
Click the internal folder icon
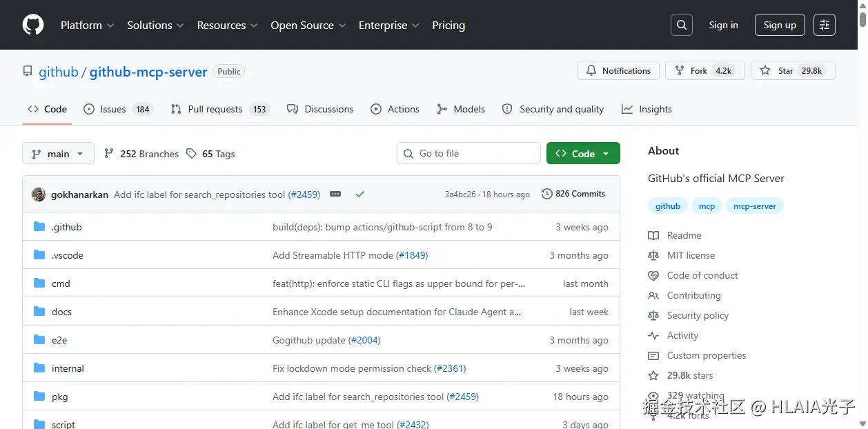click(39, 368)
